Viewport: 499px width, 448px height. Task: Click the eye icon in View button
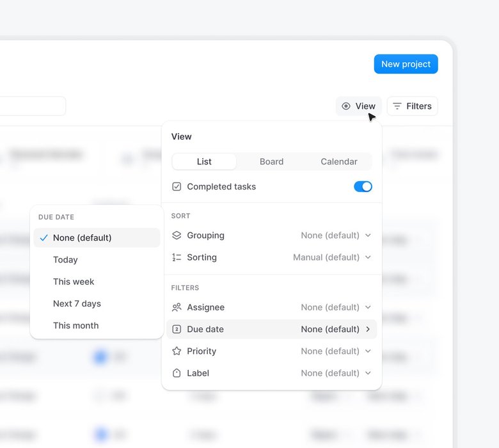click(346, 106)
